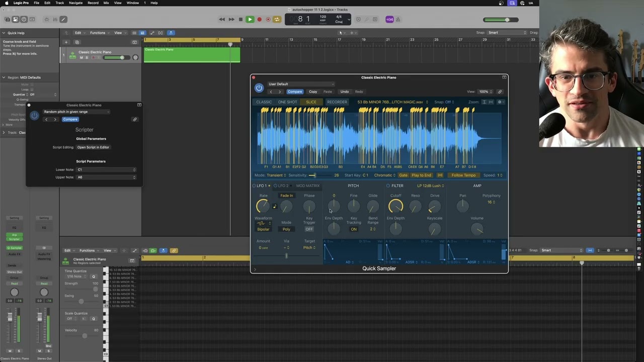Click the Duplicate Track icon
Screen dimensions: 644x362
[x=77, y=42]
